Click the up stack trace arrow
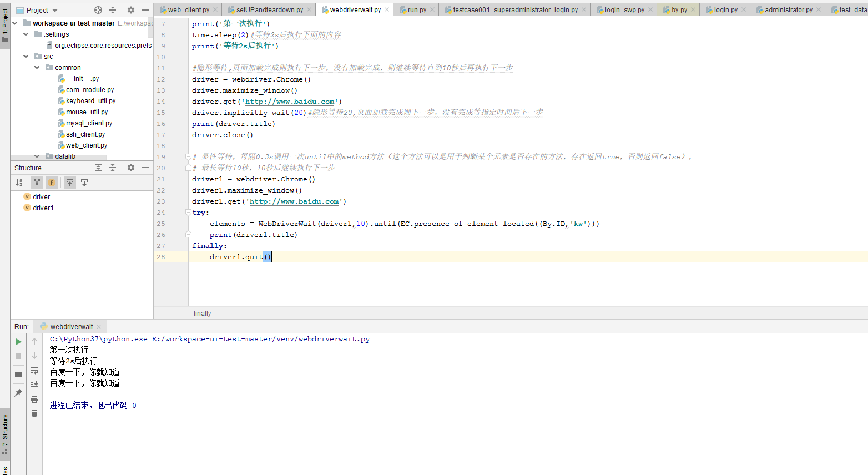868x475 pixels. [34, 341]
